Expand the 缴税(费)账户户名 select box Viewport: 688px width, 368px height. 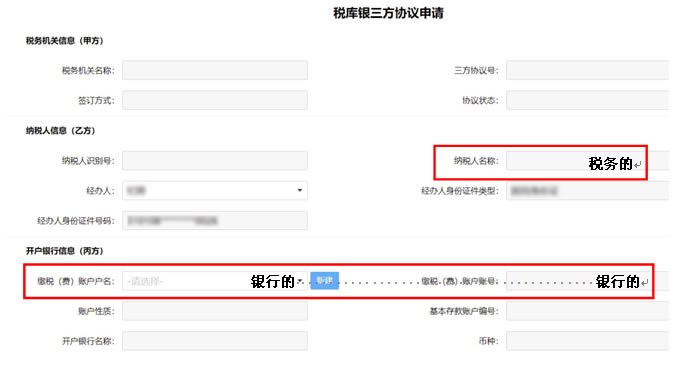coord(215,281)
